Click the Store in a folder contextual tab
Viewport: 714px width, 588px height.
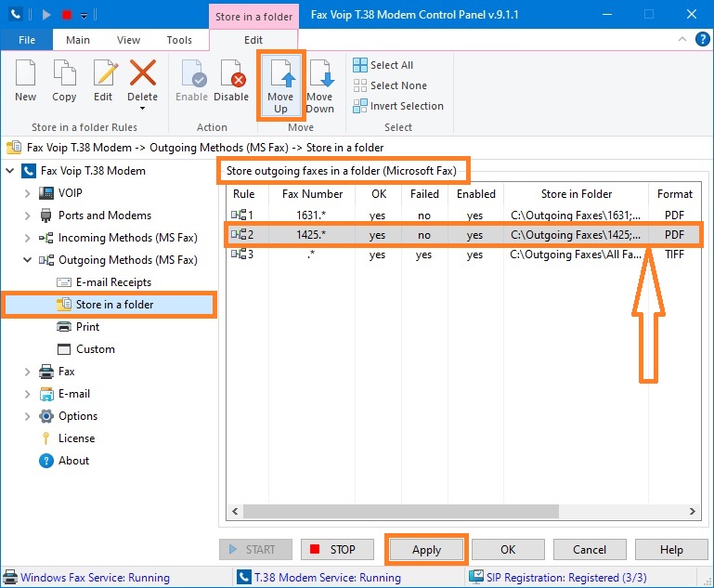[x=253, y=17]
